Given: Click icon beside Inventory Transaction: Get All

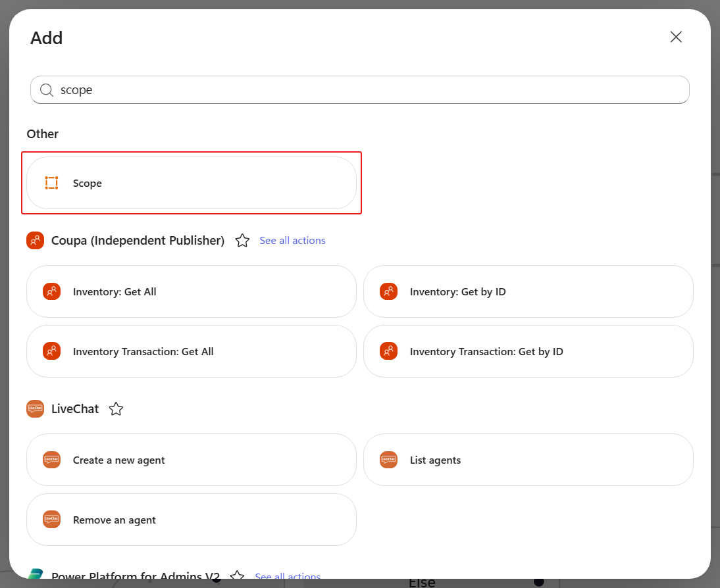Looking at the screenshot, I should pyautogui.click(x=51, y=351).
